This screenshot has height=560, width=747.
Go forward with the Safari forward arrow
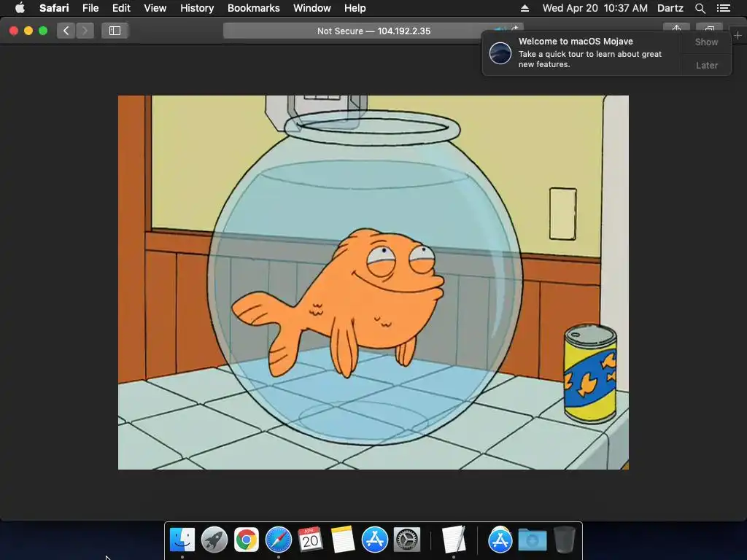(85, 31)
